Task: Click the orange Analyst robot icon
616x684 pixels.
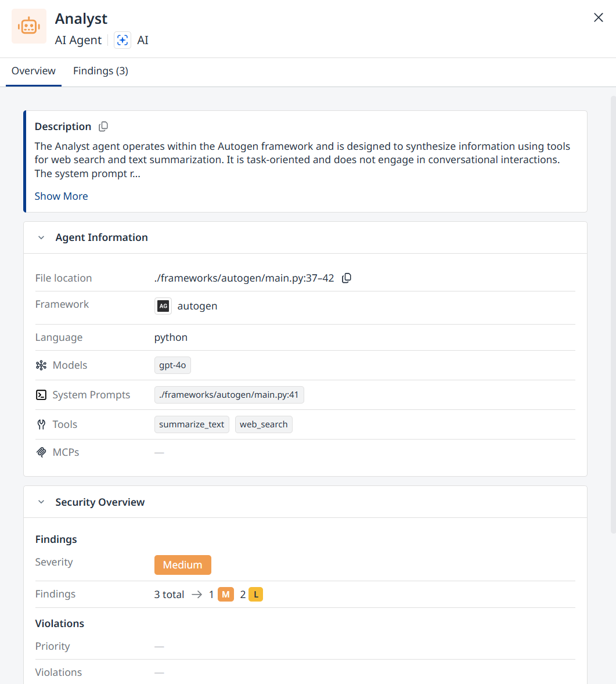Action: (x=29, y=26)
